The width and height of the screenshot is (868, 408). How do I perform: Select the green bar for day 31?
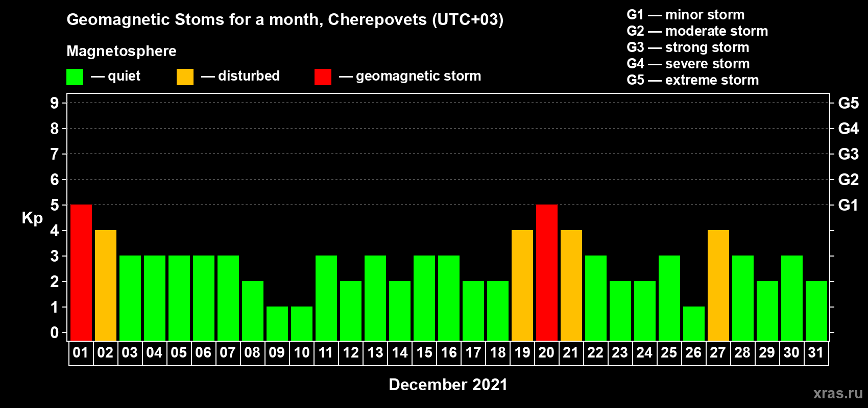[816, 311]
